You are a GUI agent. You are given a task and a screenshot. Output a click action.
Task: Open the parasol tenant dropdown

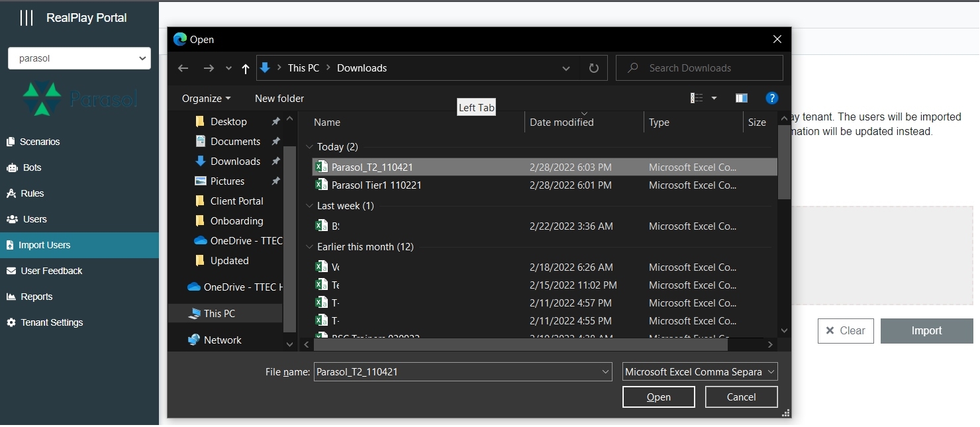[79, 58]
